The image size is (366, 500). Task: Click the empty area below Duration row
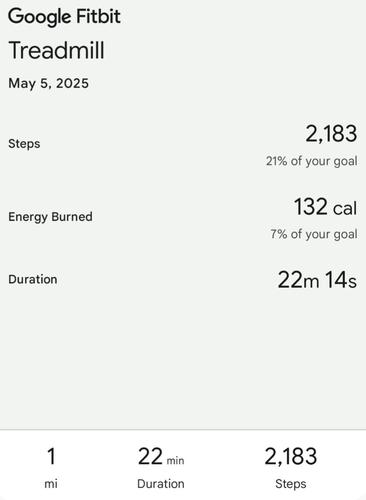[x=183, y=360]
